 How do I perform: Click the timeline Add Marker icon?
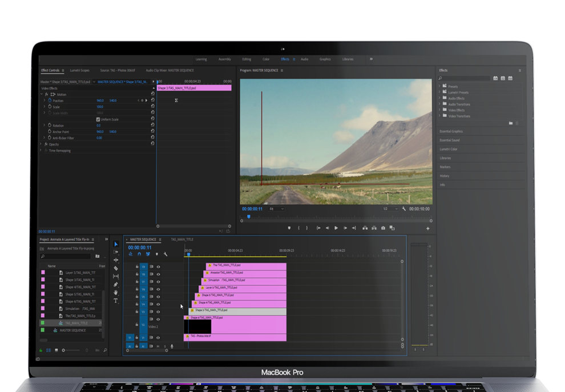coord(157,254)
